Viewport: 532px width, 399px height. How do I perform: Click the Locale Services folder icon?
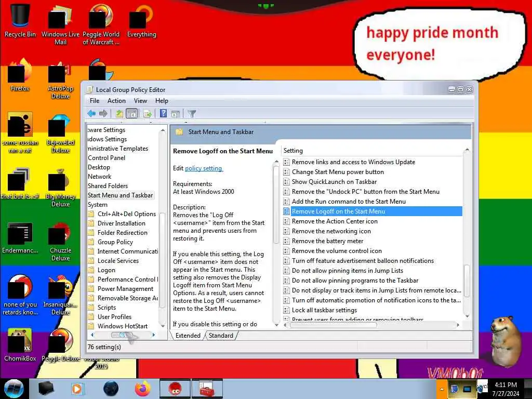tap(91, 261)
